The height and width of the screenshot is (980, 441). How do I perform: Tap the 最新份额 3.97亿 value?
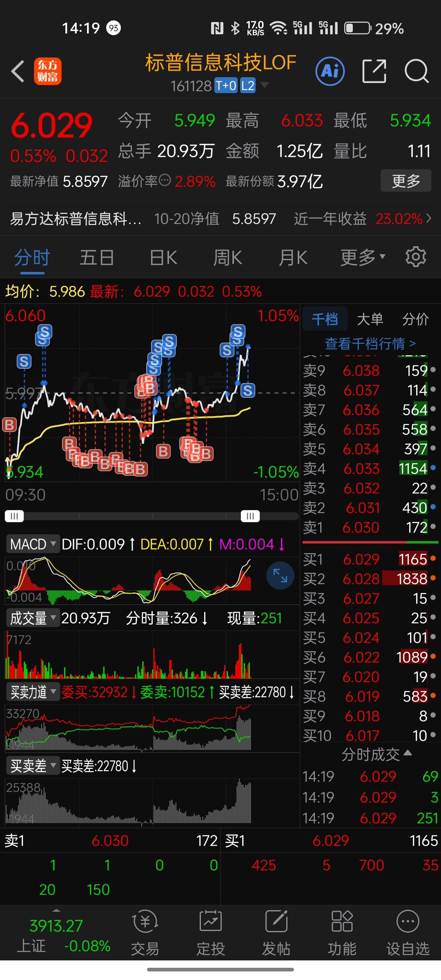[300, 181]
